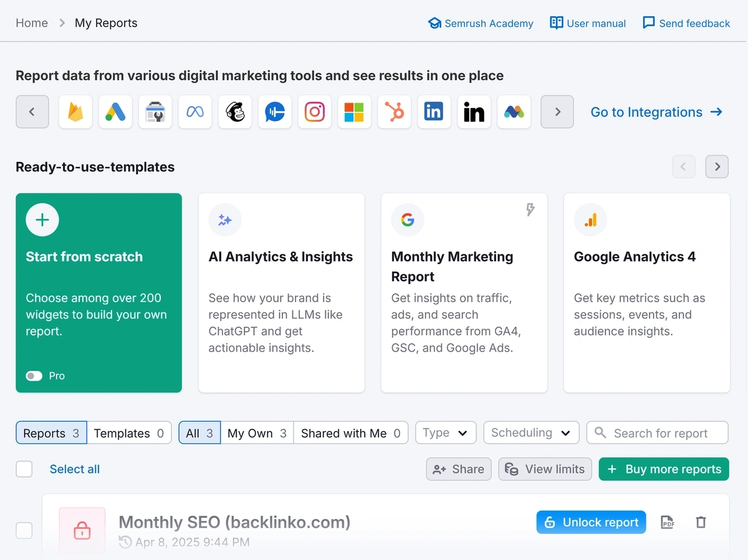Open the Type filter dropdown
The image size is (748, 560).
[446, 433]
